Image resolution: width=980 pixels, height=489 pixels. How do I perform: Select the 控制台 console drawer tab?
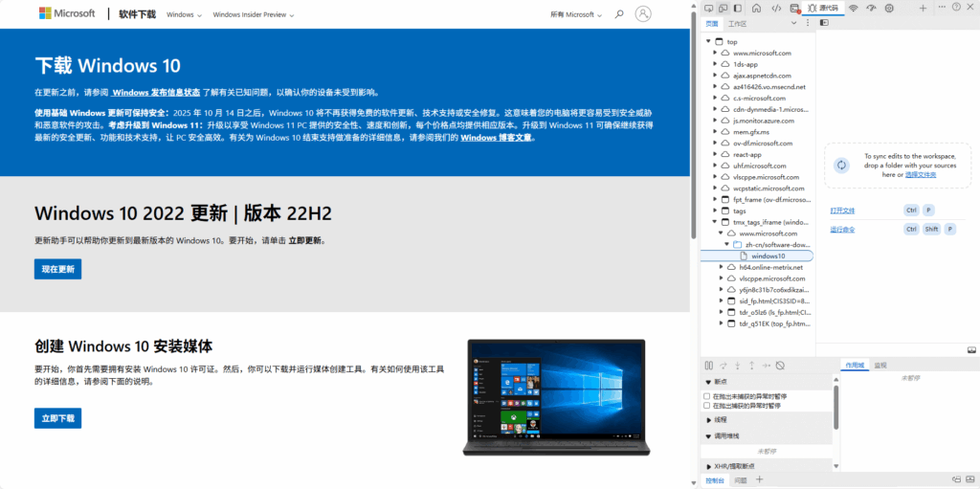[715, 480]
